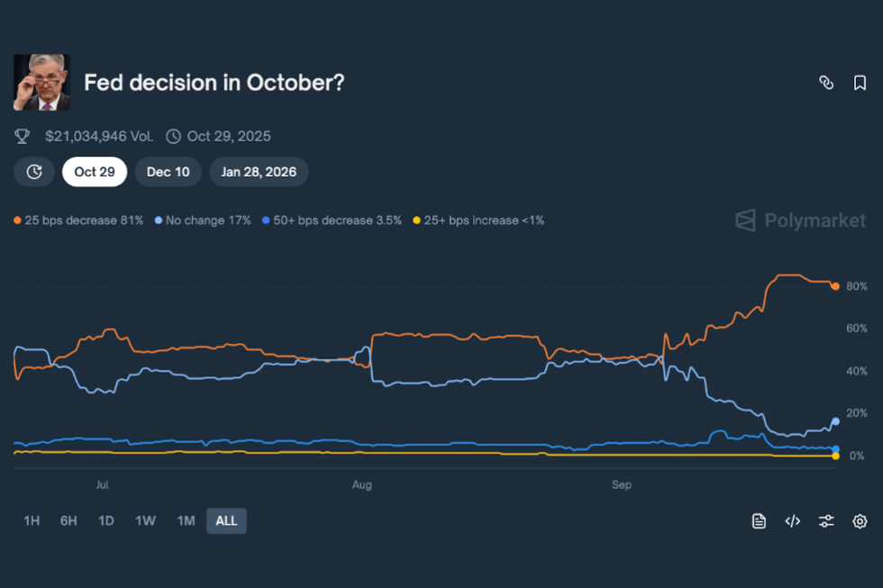This screenshot has width=883, height=588.
Task: Toggle the 'No change' series legend
Action: point(202,220)
